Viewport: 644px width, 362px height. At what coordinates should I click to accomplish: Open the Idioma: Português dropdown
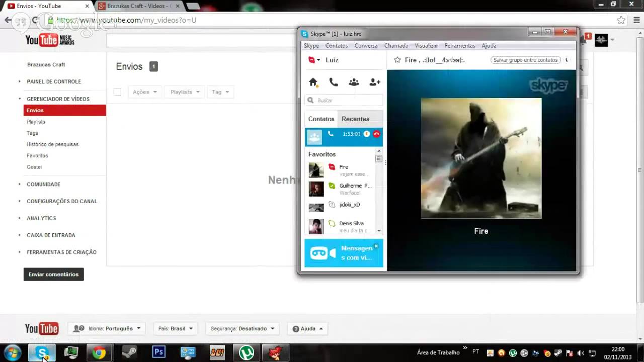coord(106,329)
